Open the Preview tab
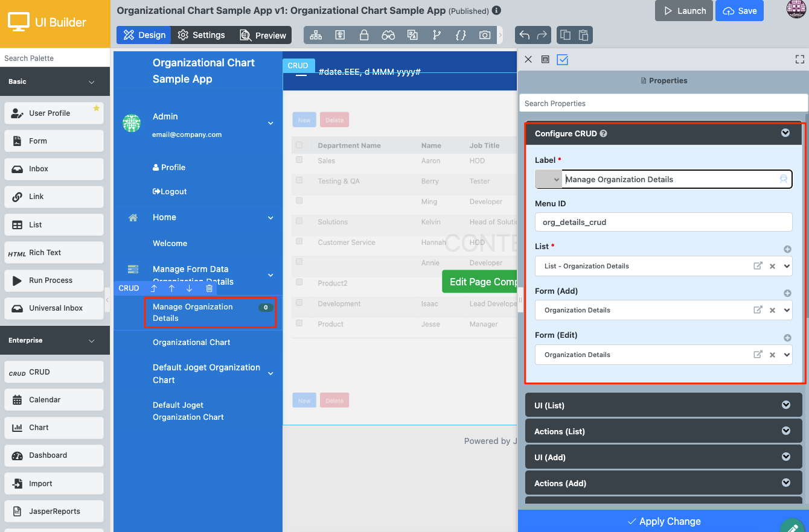This screenshot has height=532, width=809. click(x=263, y=35)
